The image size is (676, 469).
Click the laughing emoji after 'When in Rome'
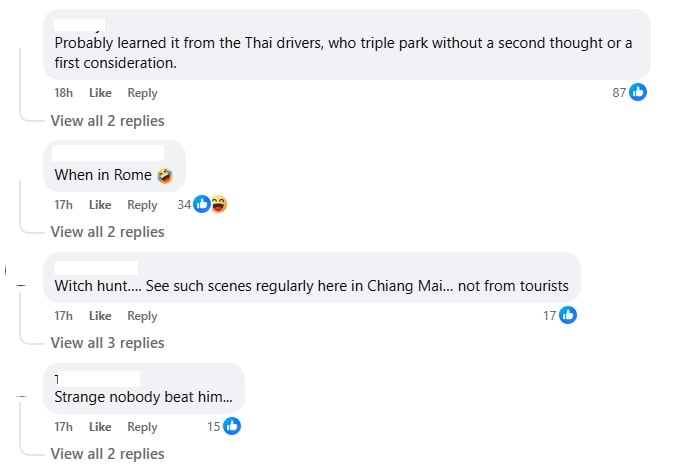[165, 175]
